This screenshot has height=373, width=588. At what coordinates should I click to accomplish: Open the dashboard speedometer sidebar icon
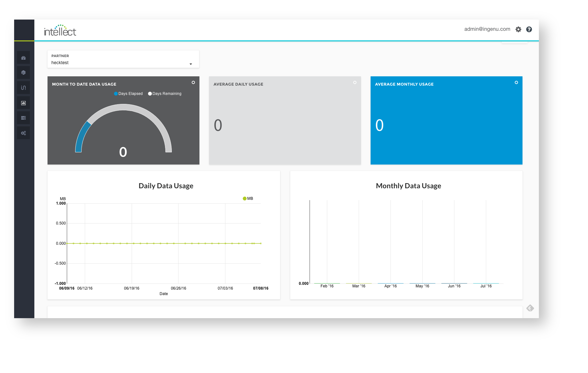(23, 58)
